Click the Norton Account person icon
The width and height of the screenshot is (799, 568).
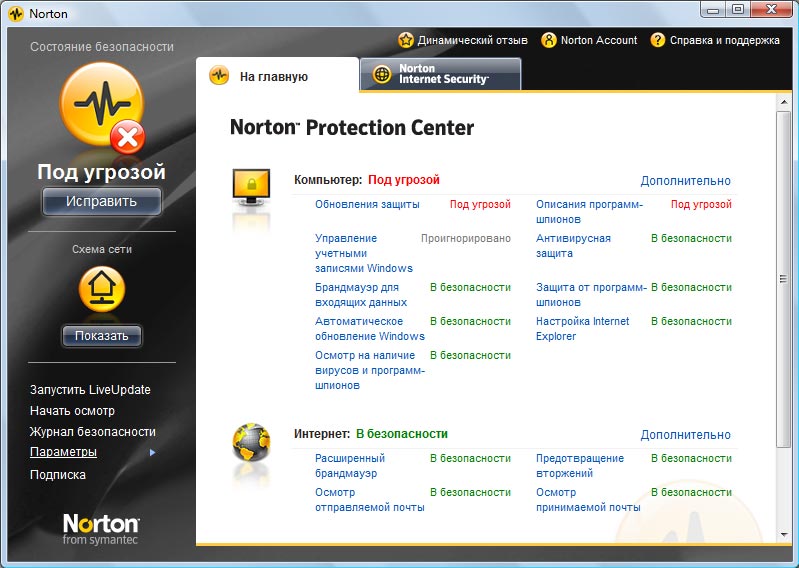tap(549, 40)
